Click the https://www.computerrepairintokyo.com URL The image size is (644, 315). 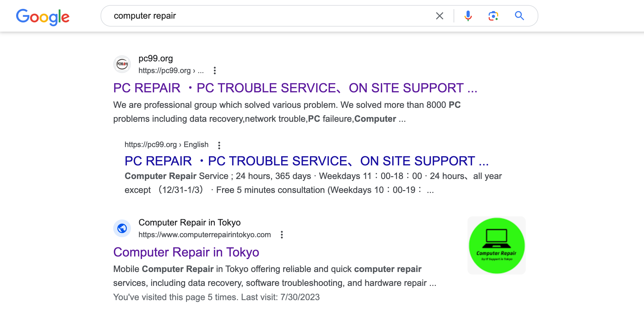pos(205,235)
